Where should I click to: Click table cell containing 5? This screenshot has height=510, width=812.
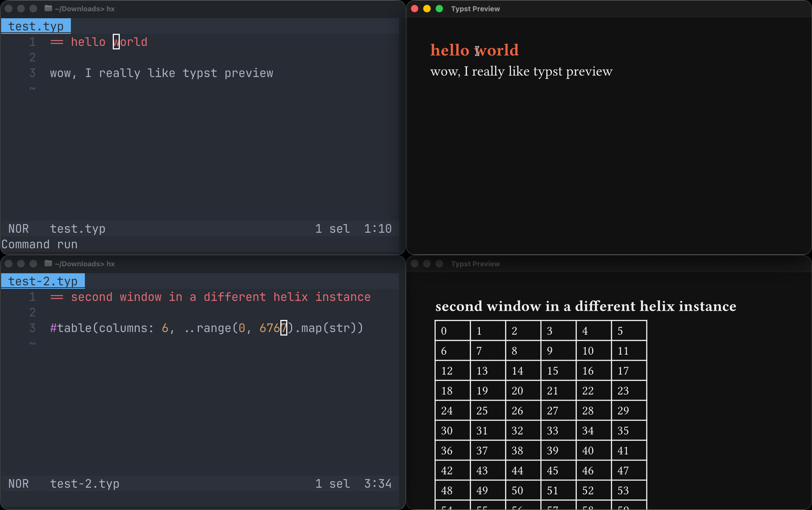[629, 331]
